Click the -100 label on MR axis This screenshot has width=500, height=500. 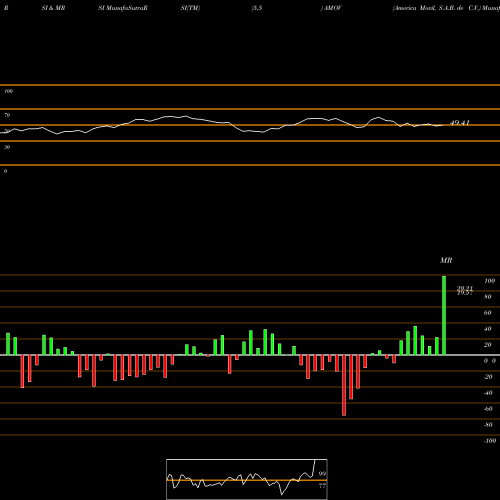pyautogui.click(x=490, y=441)
